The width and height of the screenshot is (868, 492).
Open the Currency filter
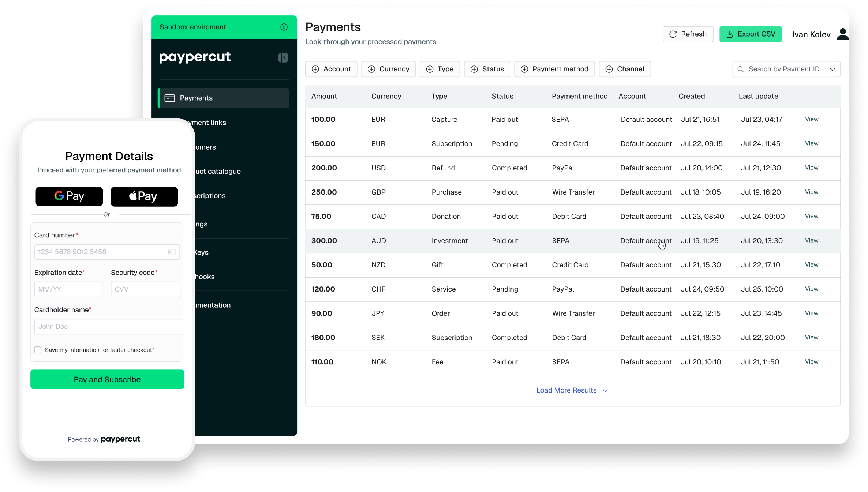click(x=388, y=69)
